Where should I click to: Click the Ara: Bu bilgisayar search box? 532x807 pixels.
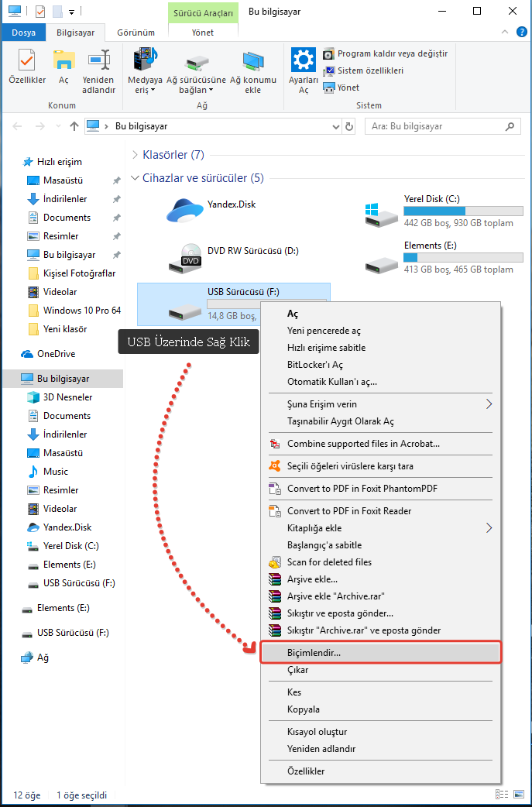(434, 126)
